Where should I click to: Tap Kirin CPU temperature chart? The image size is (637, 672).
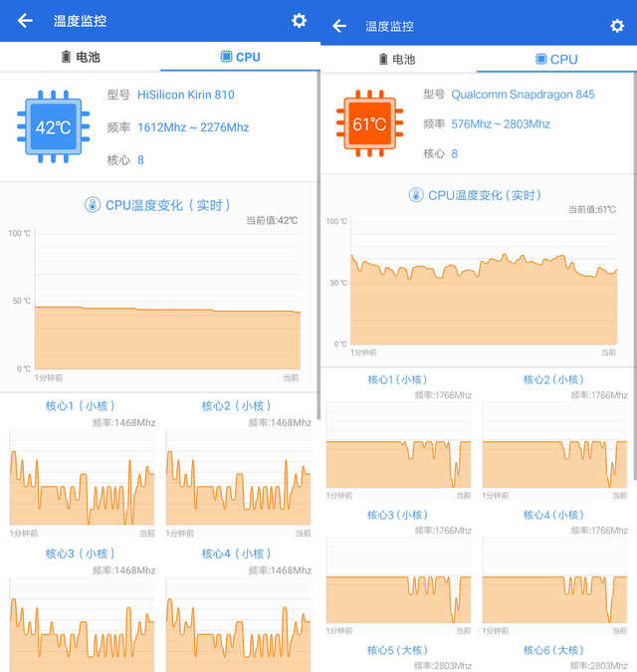coord(167,301)
